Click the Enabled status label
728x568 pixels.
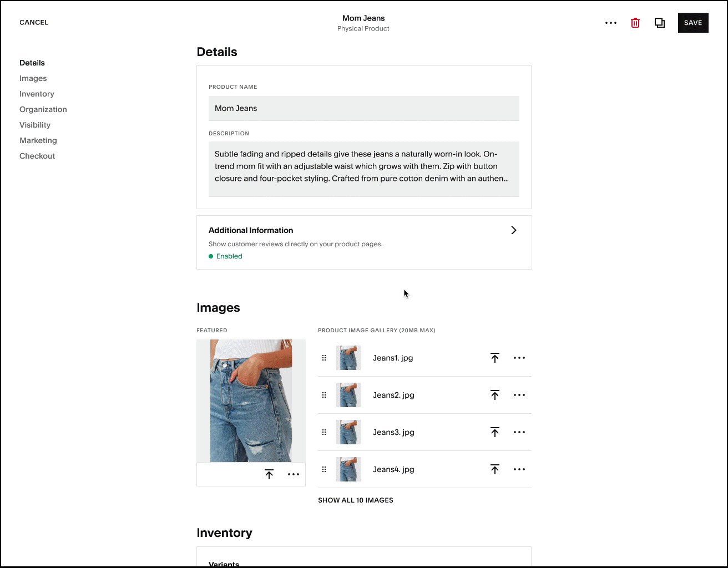coord(229,256)
